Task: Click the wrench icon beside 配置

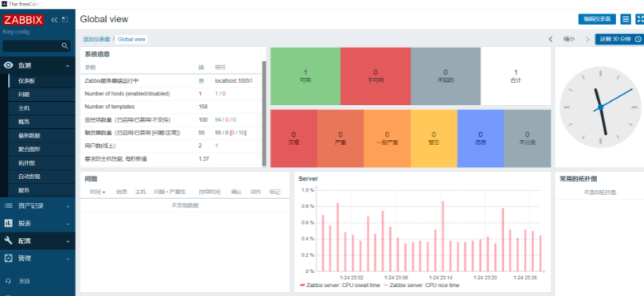Action: 8,240
